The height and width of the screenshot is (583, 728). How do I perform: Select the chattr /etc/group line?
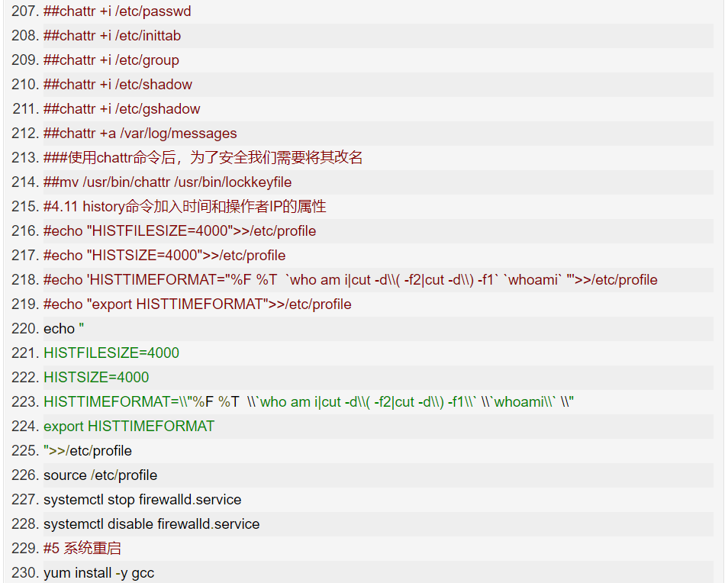[111, 60]
